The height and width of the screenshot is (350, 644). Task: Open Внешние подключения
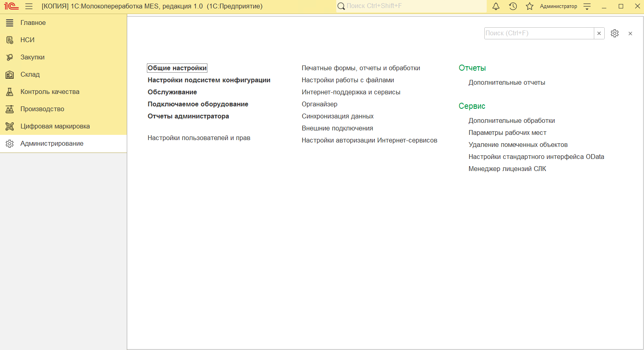[337, 128]
